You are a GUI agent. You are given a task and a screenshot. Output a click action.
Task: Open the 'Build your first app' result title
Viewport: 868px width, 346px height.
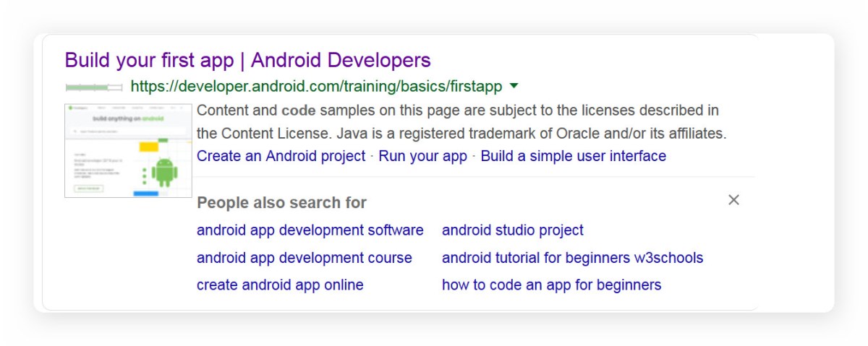click(x=247, y=60)
